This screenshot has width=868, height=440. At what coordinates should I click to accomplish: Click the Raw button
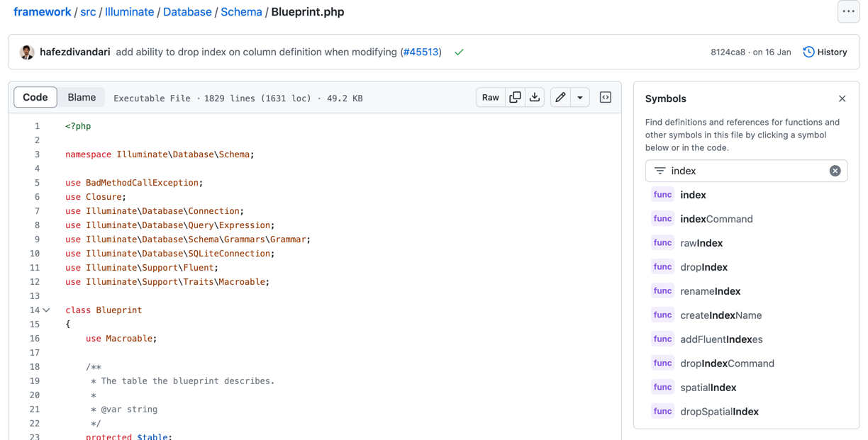pyautogui.click(x=491, y=97)
